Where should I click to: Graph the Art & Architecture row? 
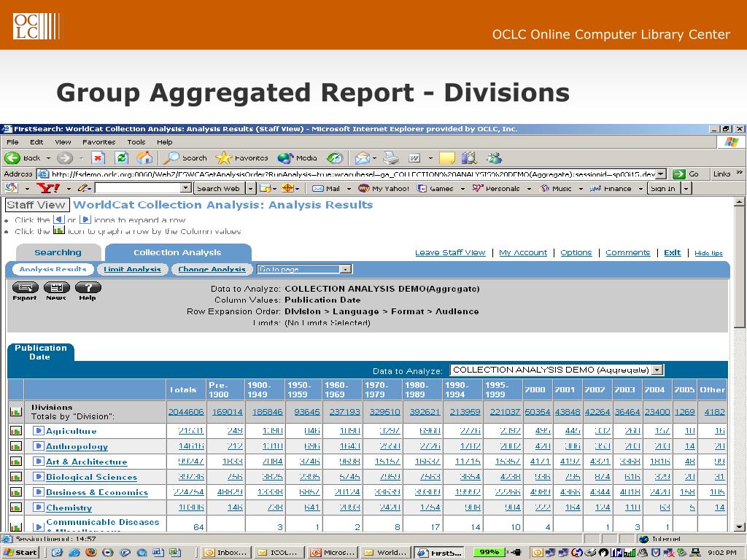[x=16, y=462]
